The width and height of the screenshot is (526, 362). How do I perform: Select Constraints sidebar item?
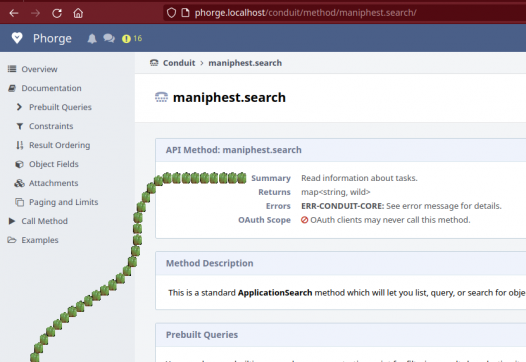51,126
